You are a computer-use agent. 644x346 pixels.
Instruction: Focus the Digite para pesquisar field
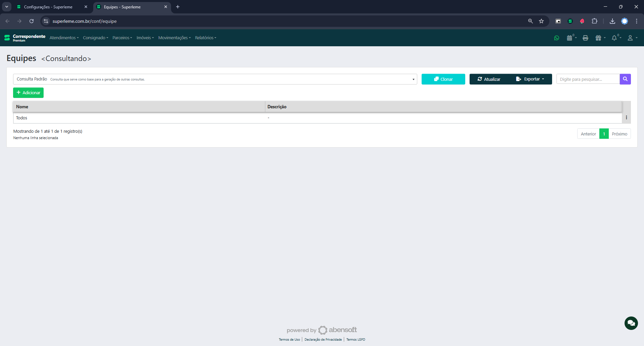coord(588,79)
